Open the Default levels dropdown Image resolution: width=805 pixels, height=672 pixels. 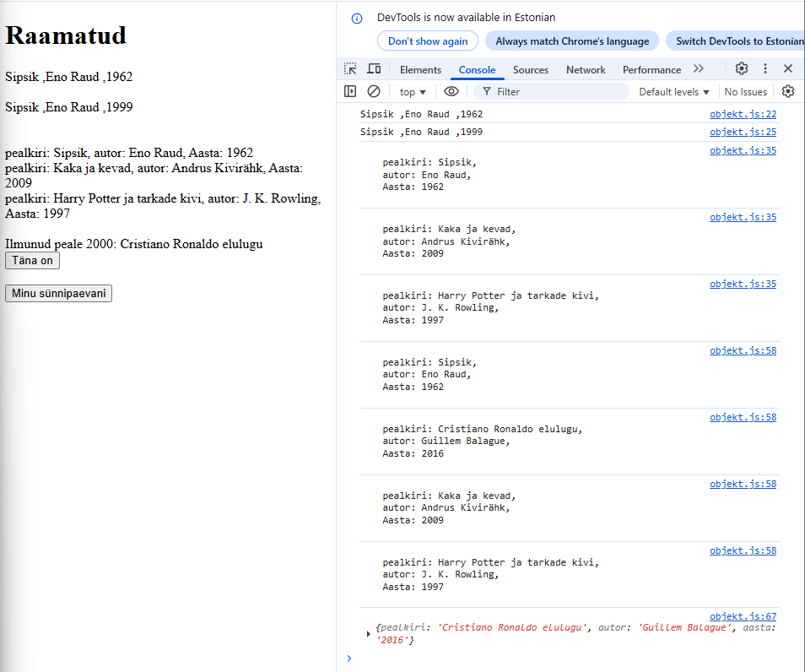(674, 92)
